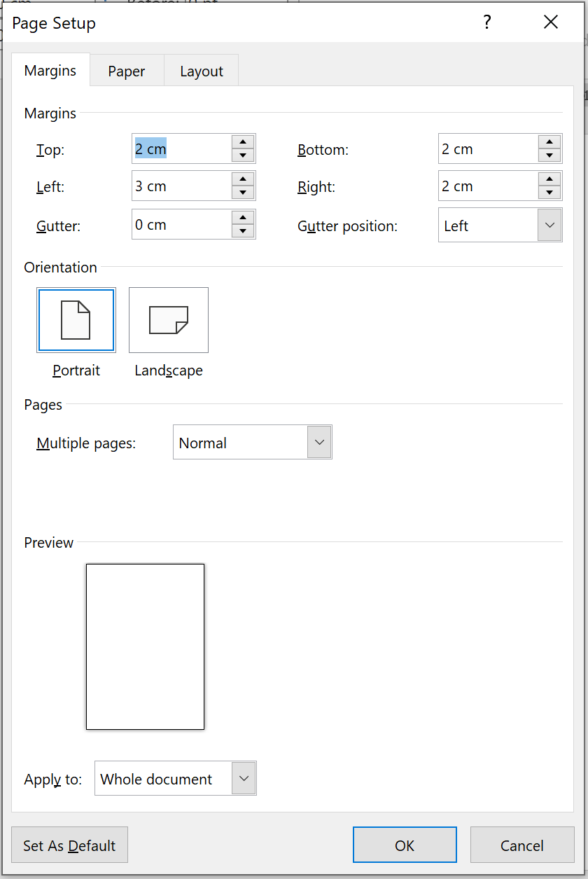Click into the Bottom margin field
This screenshot has height=879, width=588.
(489, 148)
